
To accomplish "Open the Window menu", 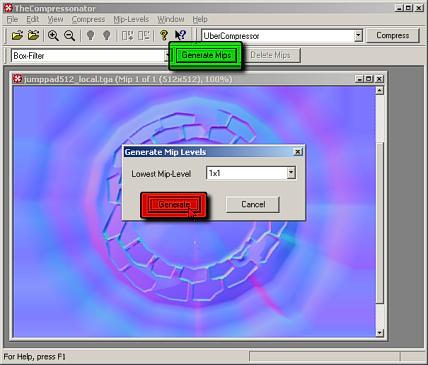I will 171,19.
